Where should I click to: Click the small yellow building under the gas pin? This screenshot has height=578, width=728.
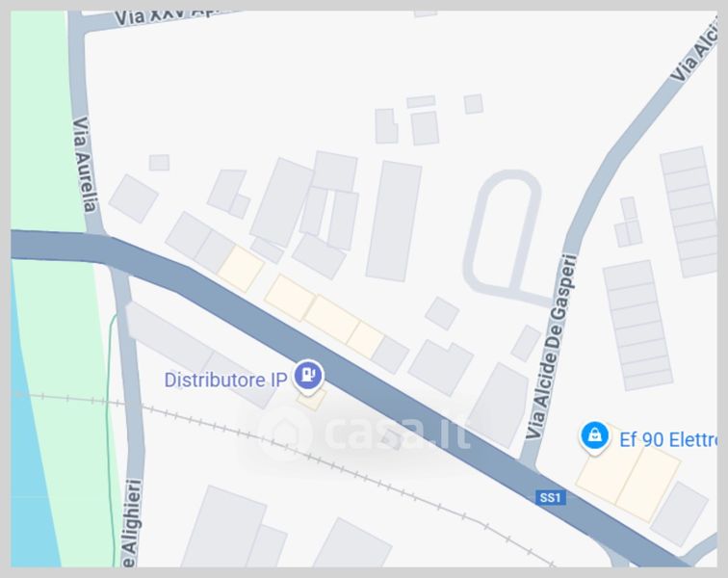tap(312, 400)
